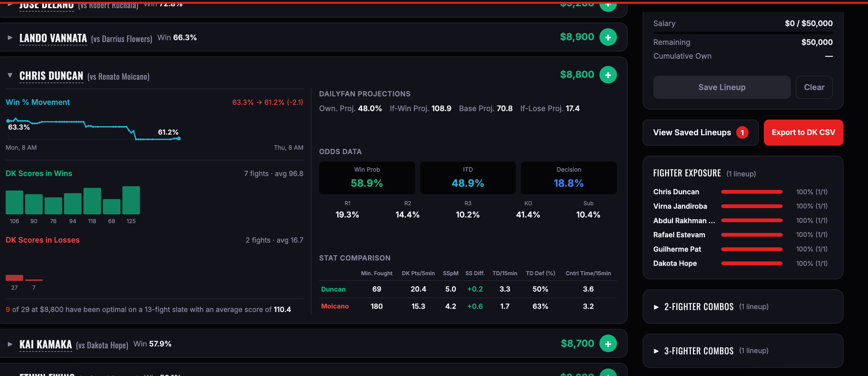
Task: Clear the current lineup
Action: click(814, 87)
